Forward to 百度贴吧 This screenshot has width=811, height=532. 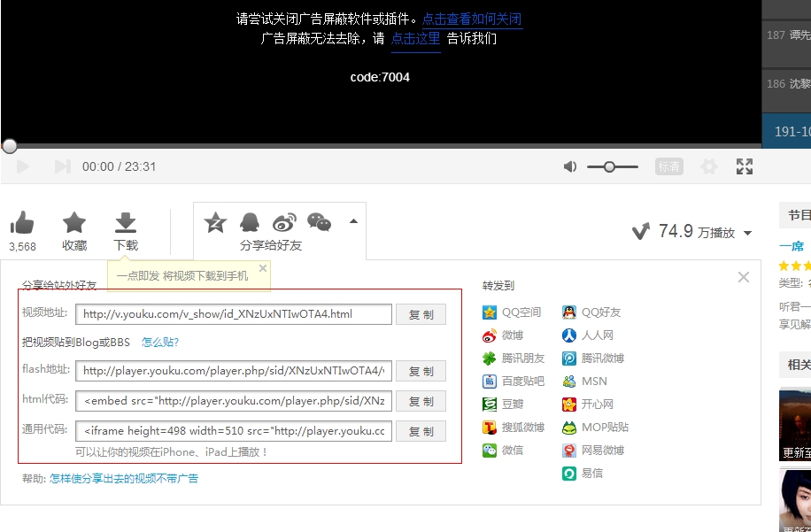[514, 382]
